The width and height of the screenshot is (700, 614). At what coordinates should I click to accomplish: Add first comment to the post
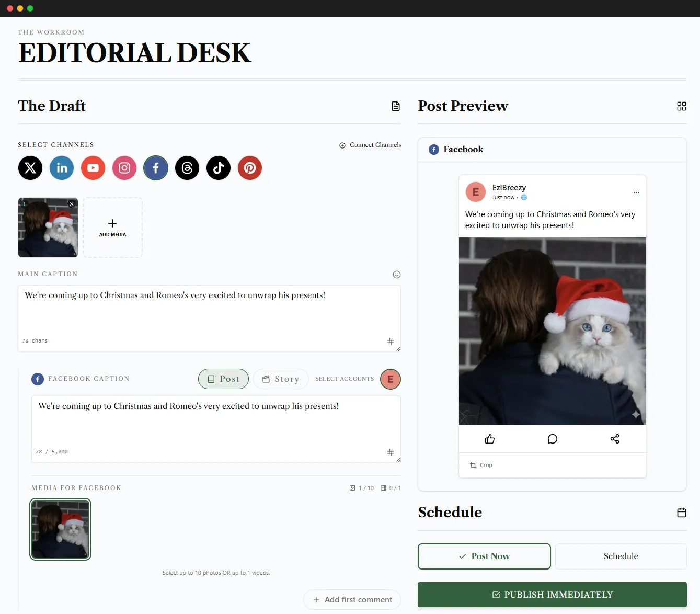coord(352,599)
